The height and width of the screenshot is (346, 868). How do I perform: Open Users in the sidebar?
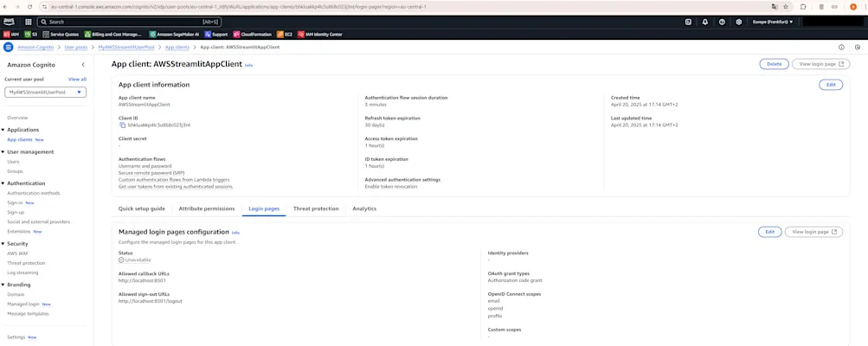click(x=13, y=162)
